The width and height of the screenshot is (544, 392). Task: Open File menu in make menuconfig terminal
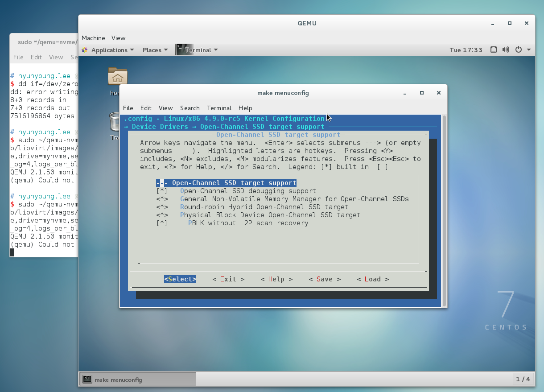(128, 108)
